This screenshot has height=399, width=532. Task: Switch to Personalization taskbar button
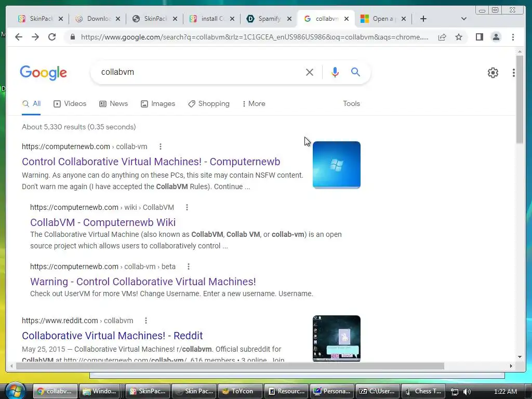pos(332,391)
